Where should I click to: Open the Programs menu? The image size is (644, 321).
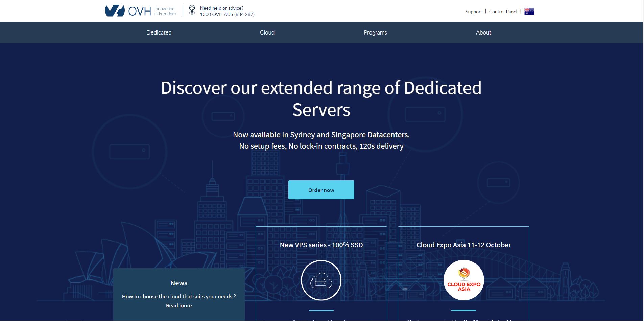(375, 32)
